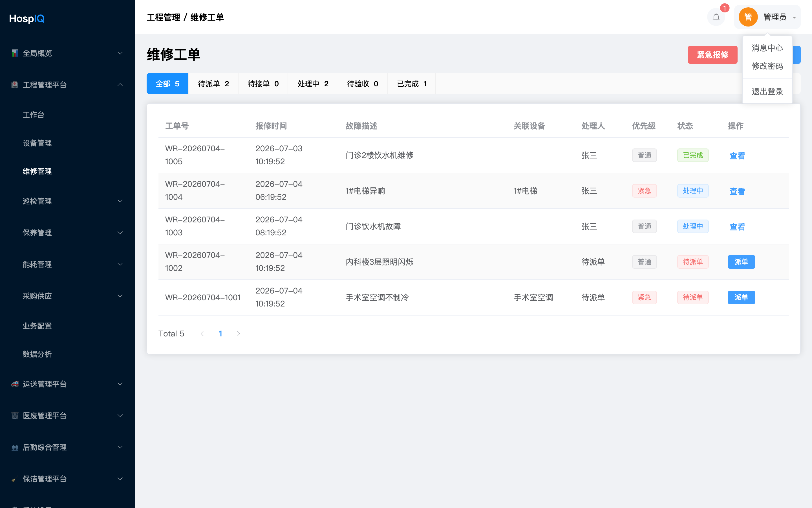Expand the 能耗管理 submenu chevron
The image size is (812, 508).
120,264
